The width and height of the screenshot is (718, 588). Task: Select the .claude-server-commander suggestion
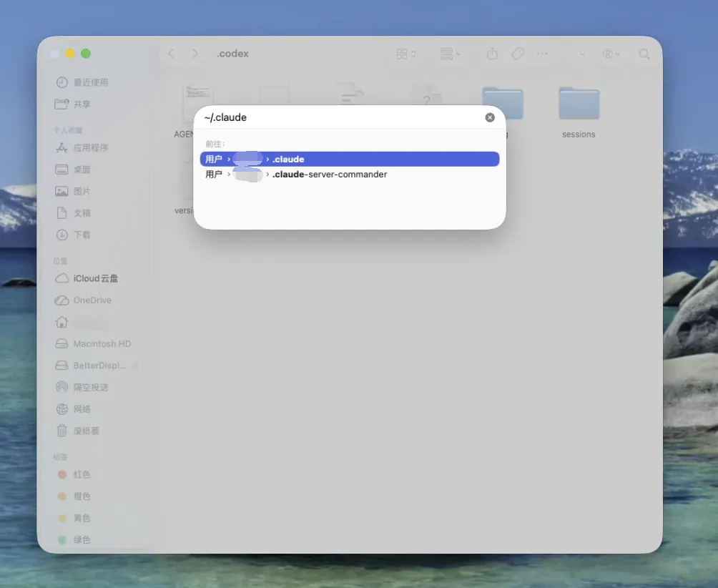pos(329,174)
